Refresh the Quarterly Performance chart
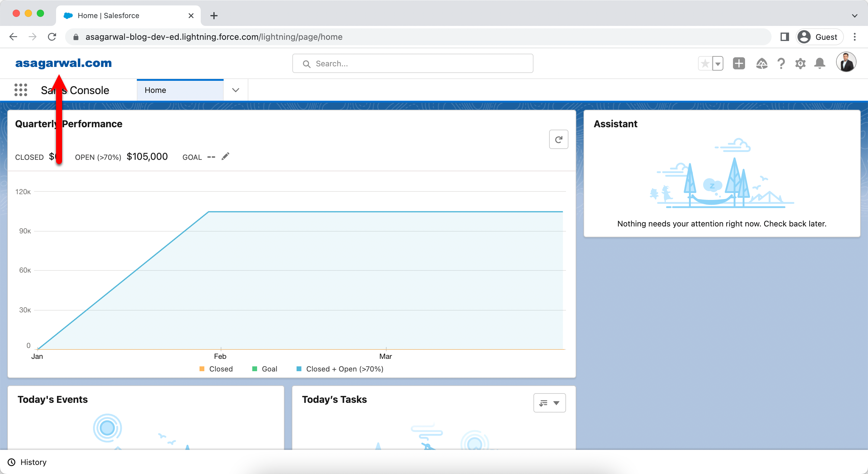This screenshot has width=868, height=474. point(559,139)
